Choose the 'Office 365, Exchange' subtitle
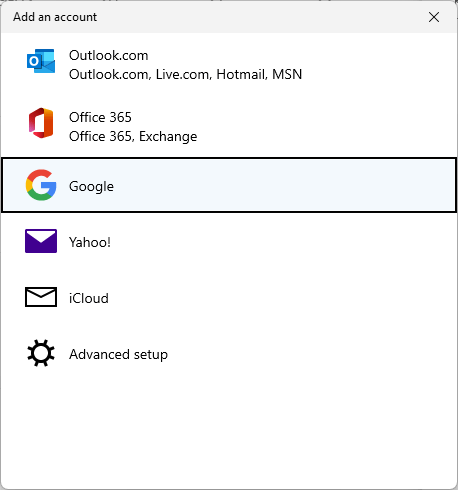This screenshot has width=458, height=490. (133, 136)
